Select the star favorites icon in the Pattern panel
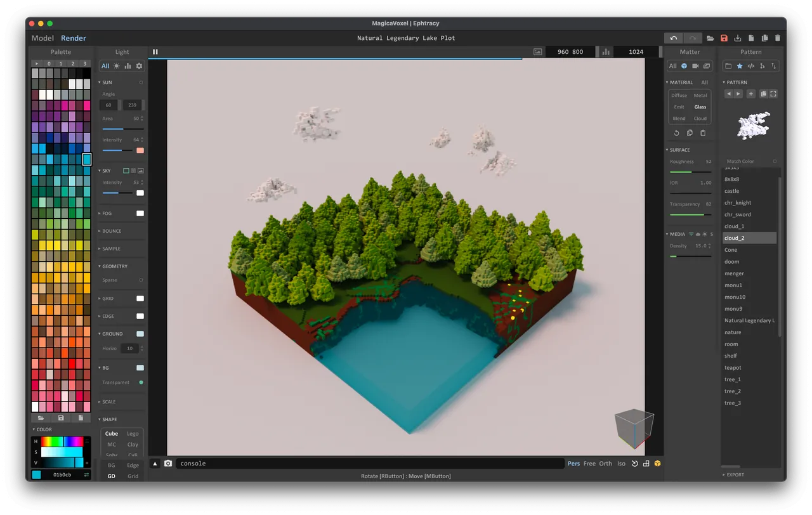The width and height of the screenshot is (812, 515). point(740,66)
